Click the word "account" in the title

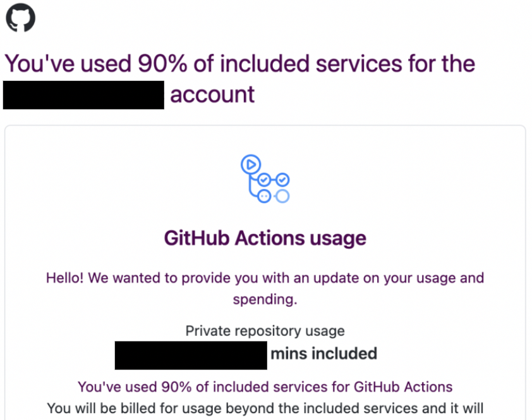point(212,95)
